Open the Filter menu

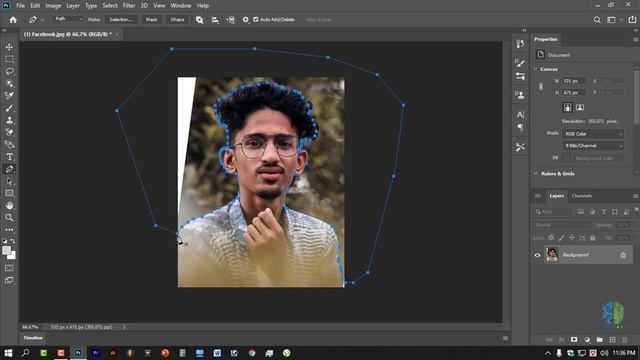(129, 6)
